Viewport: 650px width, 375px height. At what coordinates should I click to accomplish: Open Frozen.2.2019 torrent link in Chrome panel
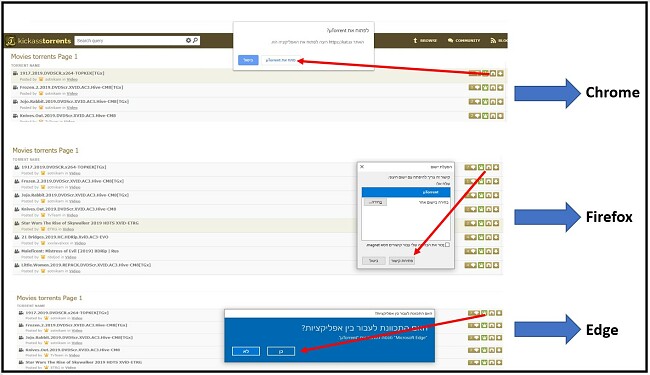(x=71, y=87)
